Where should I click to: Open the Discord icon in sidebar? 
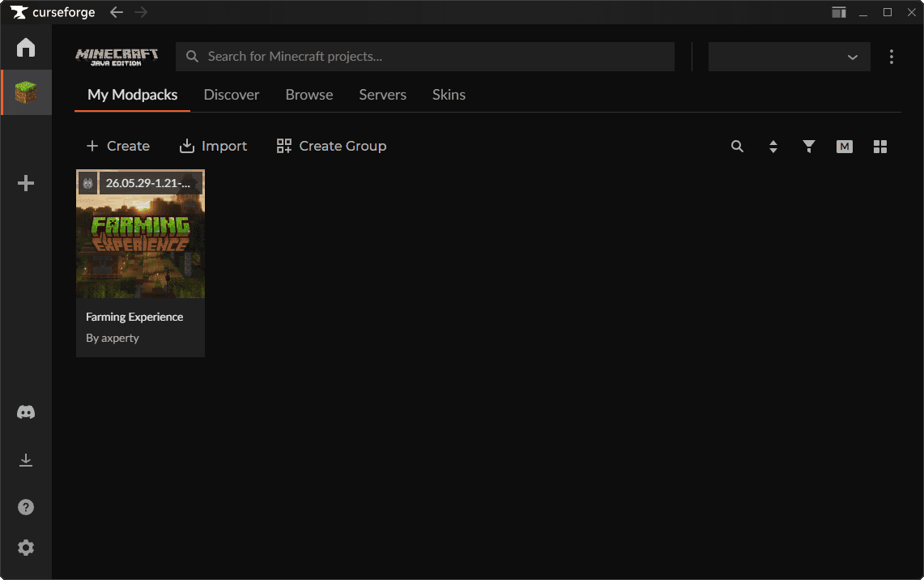tap(26, 412)
